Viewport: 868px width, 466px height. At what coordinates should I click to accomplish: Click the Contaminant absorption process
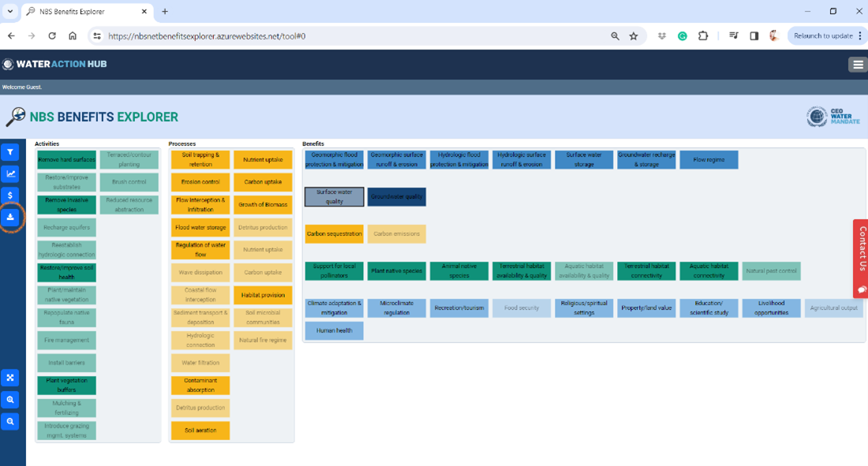(x=200, y=386)
